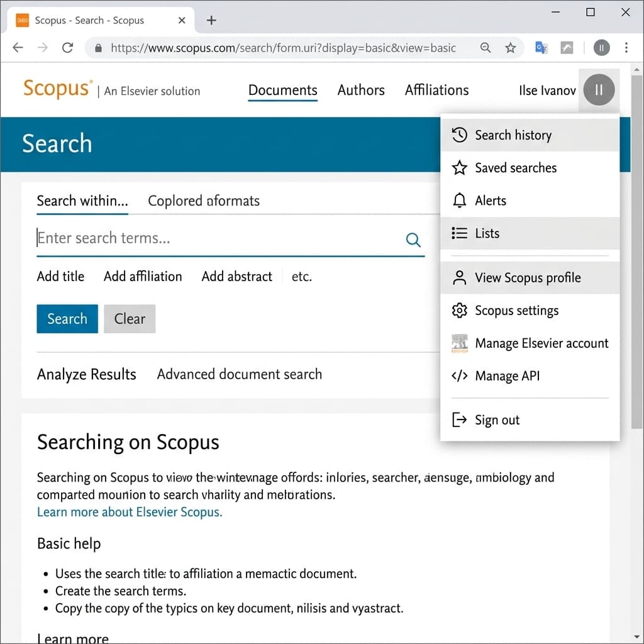644x644 pixels.
Task: Click the vertical scrollbar thumb
Action: [x=637, y=252]
